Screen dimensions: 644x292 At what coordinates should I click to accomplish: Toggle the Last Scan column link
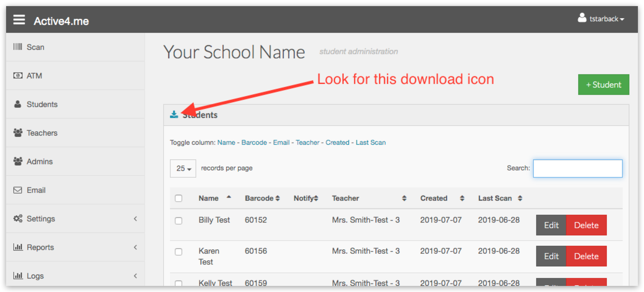(371, 142)
